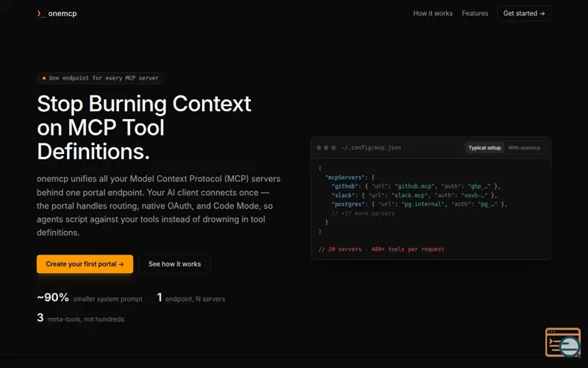
Task: Click the // +17 more servers comment
Action: tap(363, 213)
